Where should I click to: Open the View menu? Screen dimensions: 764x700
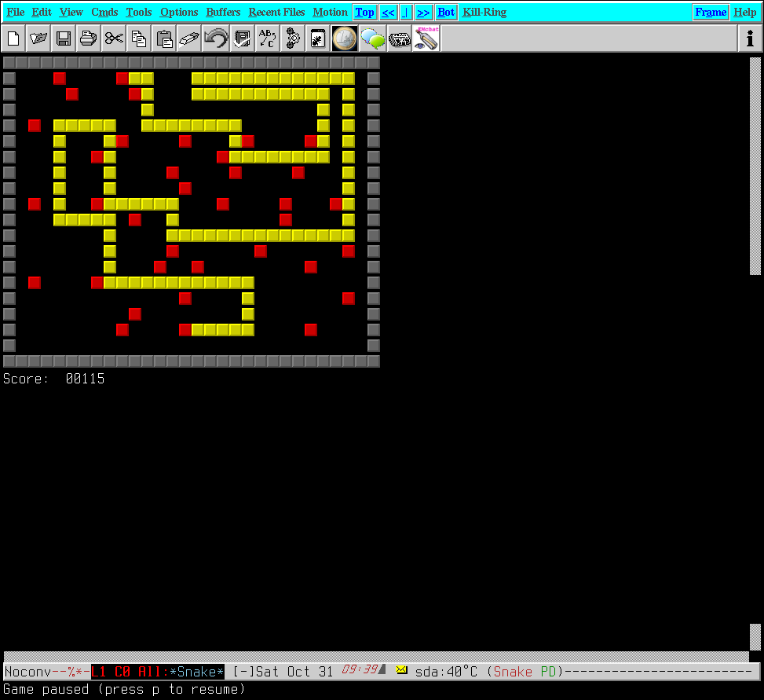coord(71,13)
